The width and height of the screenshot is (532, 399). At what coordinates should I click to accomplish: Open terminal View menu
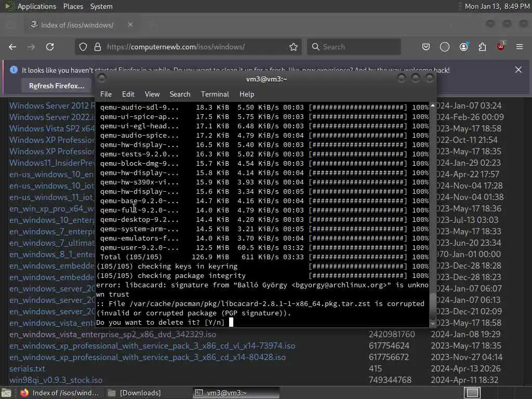[152, 95]
